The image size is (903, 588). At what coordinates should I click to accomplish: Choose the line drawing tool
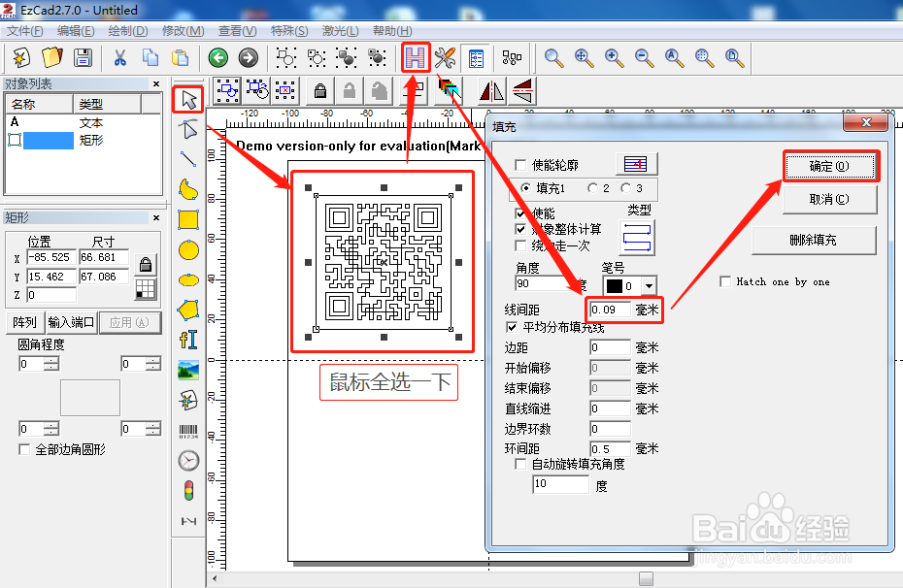188,159
